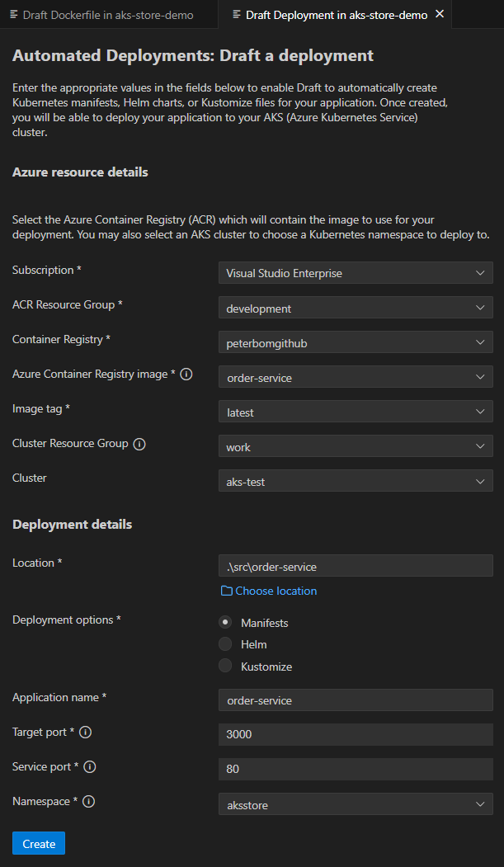Focus the Application name field
The image size is (504, 867).
(x=356, y=700)
